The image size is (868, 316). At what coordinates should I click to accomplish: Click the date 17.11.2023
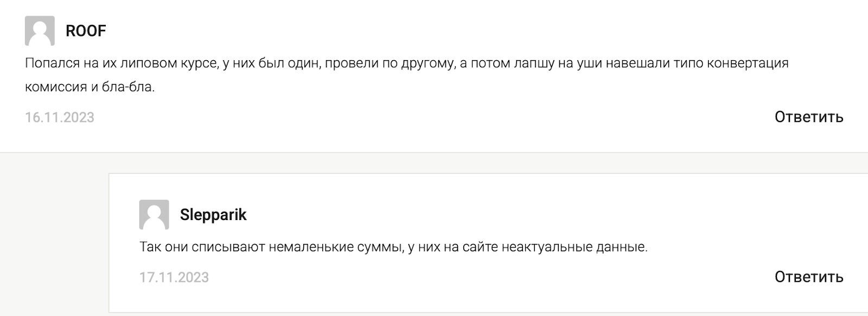(175, 276)
